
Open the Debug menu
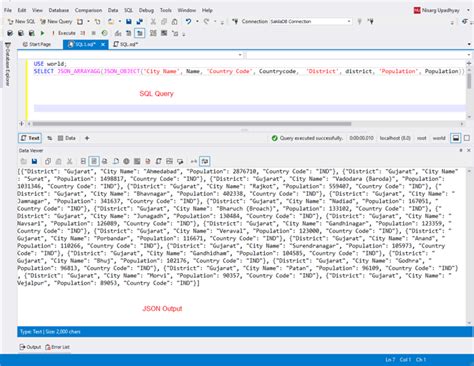146,10
